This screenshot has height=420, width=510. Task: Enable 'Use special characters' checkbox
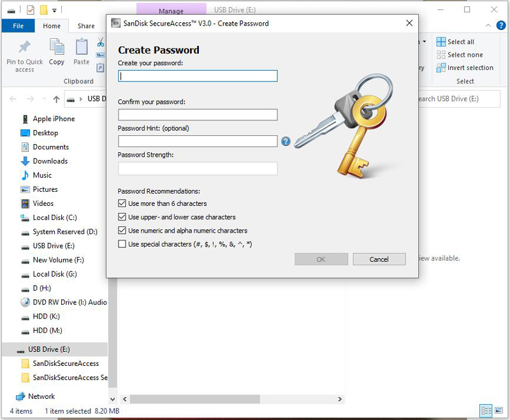[x=122, y=244]
